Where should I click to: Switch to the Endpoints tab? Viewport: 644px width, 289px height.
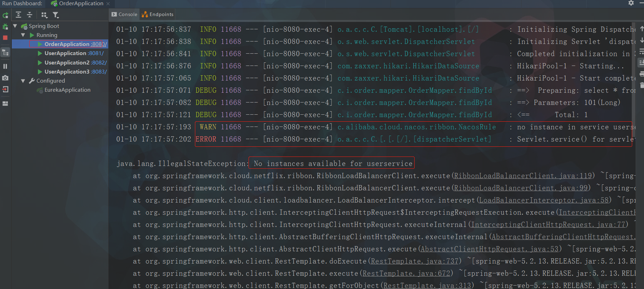click(157, 14)
